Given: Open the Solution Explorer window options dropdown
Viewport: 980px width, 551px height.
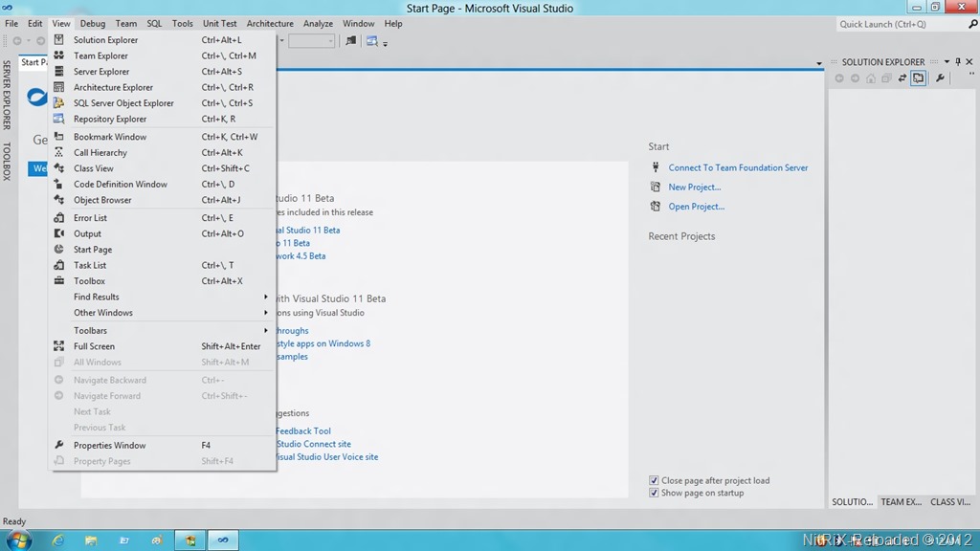Looking at the screenshot, I should point(947,62).
